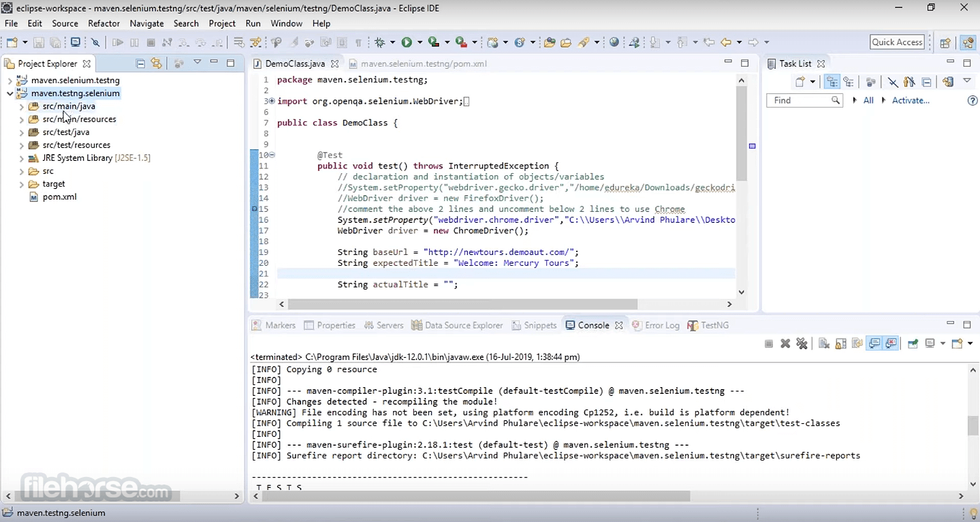Click the console horizontal scrollbar thumb
The height and width of the screenshot is (522, 980).
click(x=477, y=496)
